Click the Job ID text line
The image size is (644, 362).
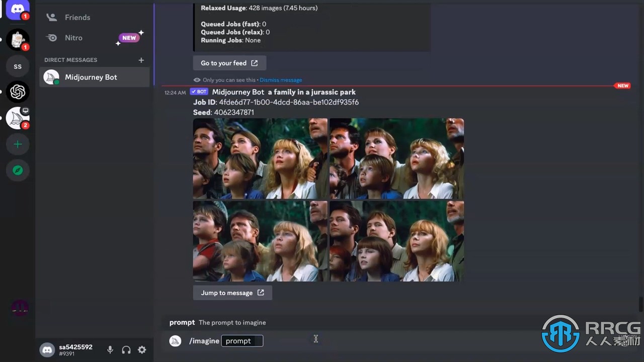276,102
